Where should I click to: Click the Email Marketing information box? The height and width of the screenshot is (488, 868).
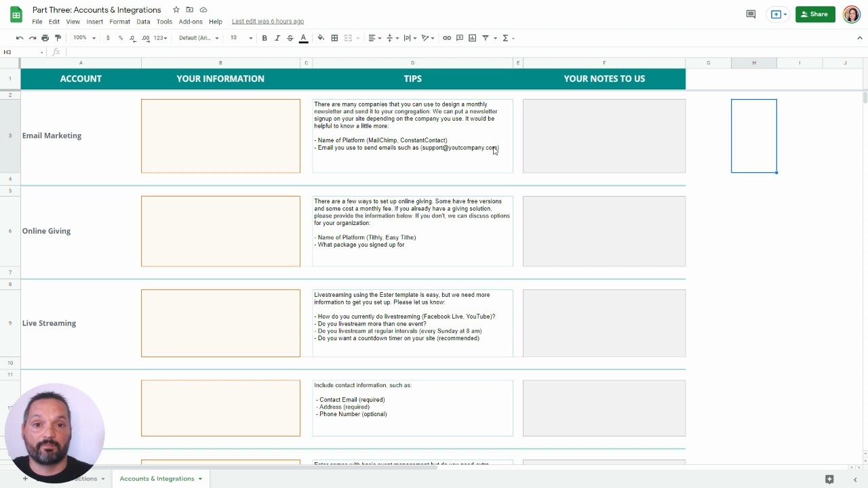[220, 136]
